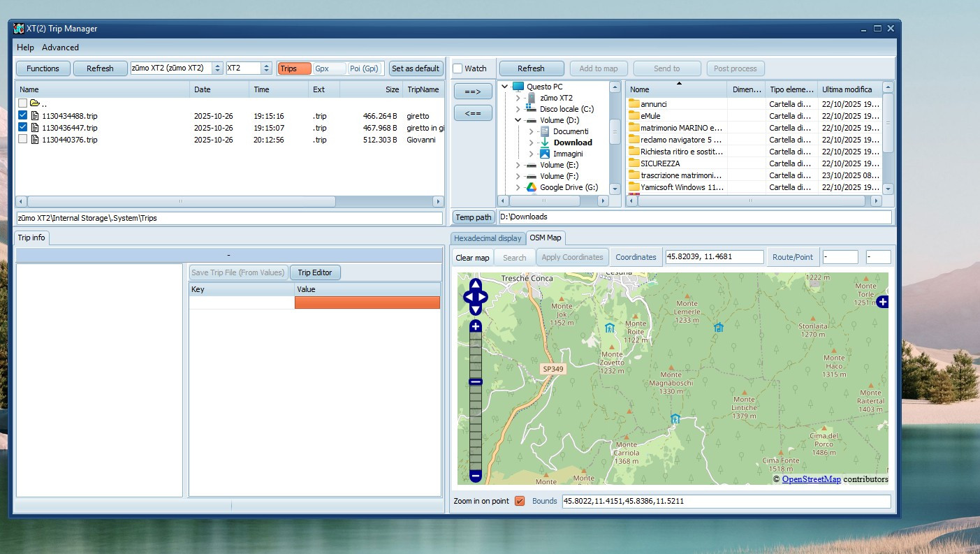Screen dimensions: 980x554
Task: Click the <== transfer button
Action: click(x=473, y=113)
